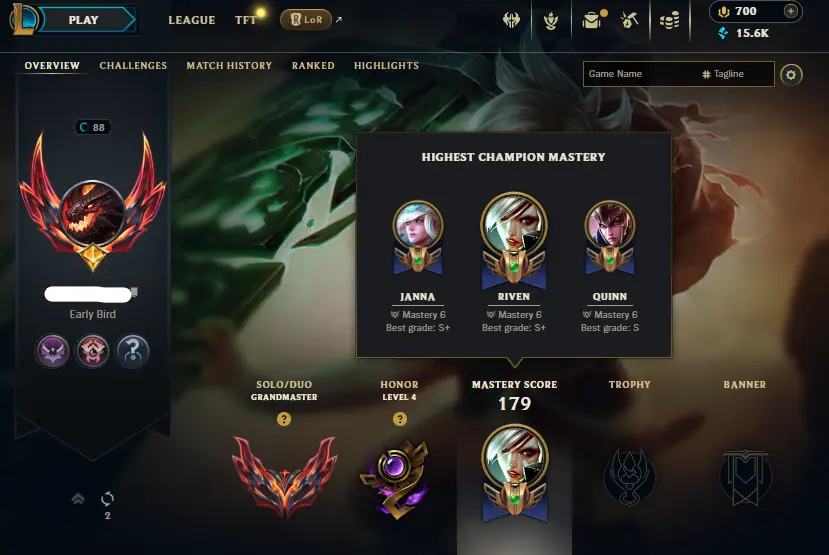Click the Game Name search field
Screen dimensions: 829x555
[x=678, y=74]
